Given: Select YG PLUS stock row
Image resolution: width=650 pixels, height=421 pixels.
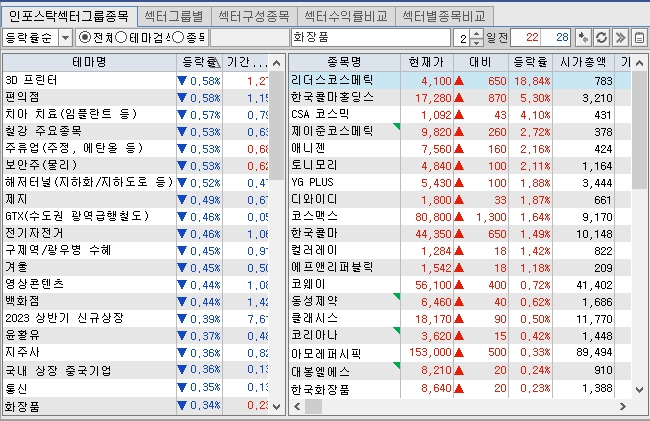Looking at the screenshot, I should 460,182.
